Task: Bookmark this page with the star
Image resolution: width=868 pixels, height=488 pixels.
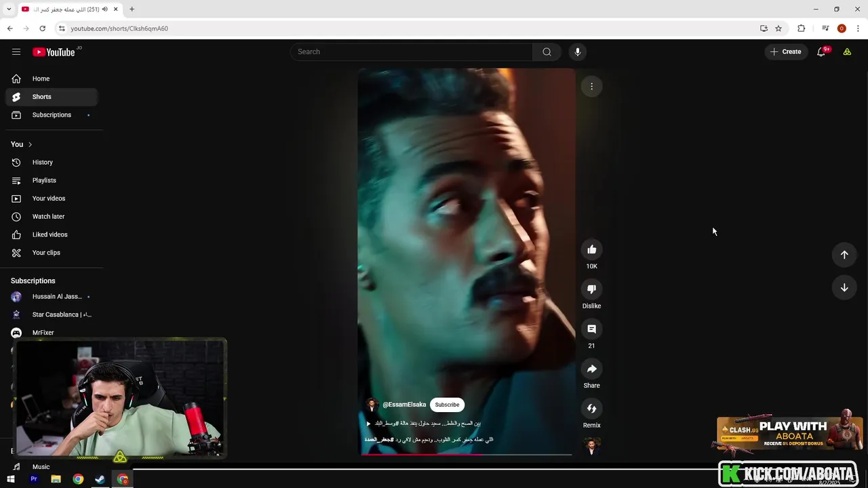Action: click(778, 28)
